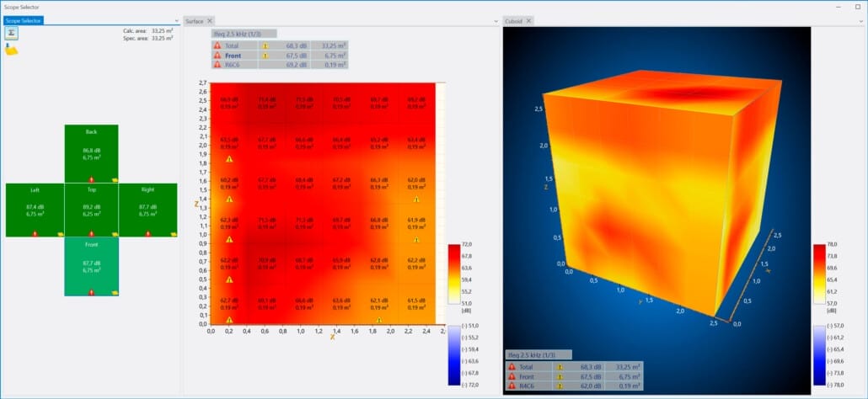The height and width of the screenshot is (399, 868).
Task: Select the Surface tab
Action: pyautogui.click(x=195, y=20)
